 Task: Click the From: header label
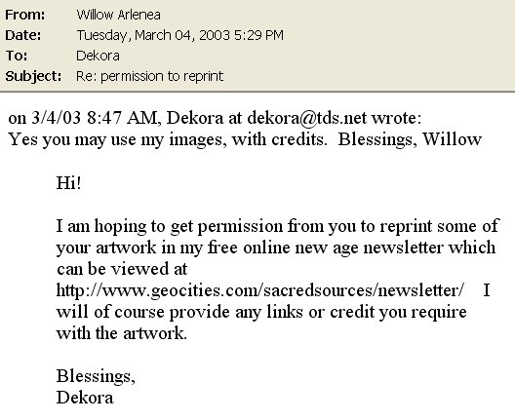(25, 15)
